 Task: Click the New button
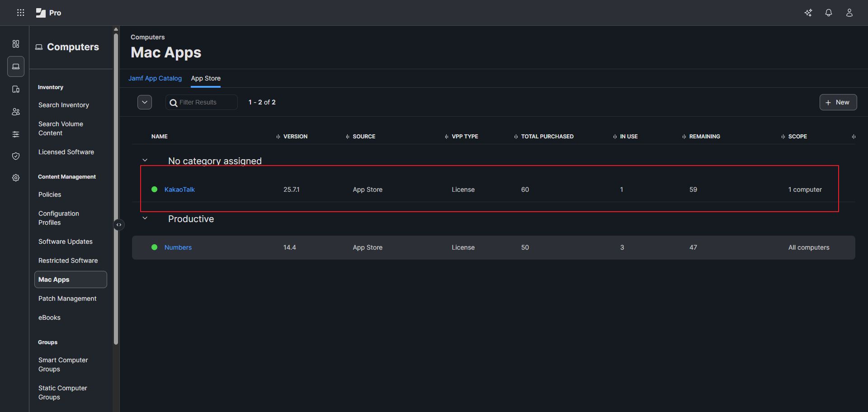coord(838,102)
